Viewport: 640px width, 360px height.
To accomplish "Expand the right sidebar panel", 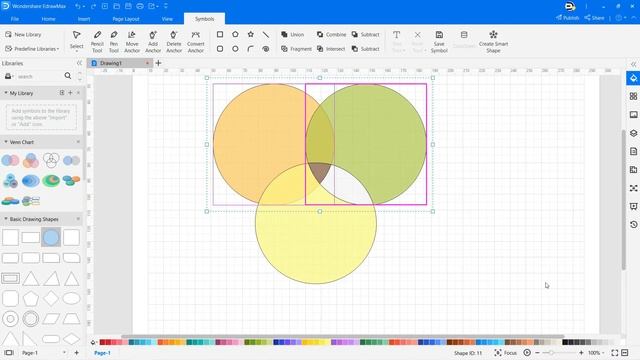I will point(633,64).
